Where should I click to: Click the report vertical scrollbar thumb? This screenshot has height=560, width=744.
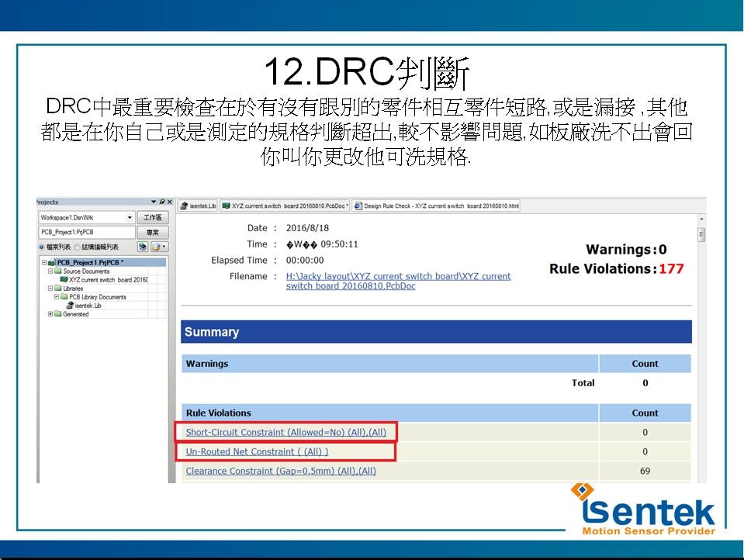coord(701,234)
